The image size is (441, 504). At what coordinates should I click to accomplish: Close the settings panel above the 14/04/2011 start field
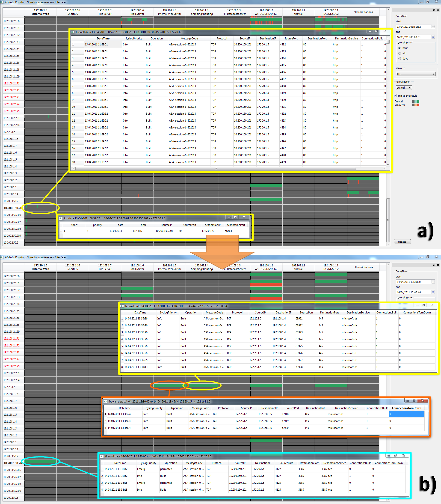(438, 265)
